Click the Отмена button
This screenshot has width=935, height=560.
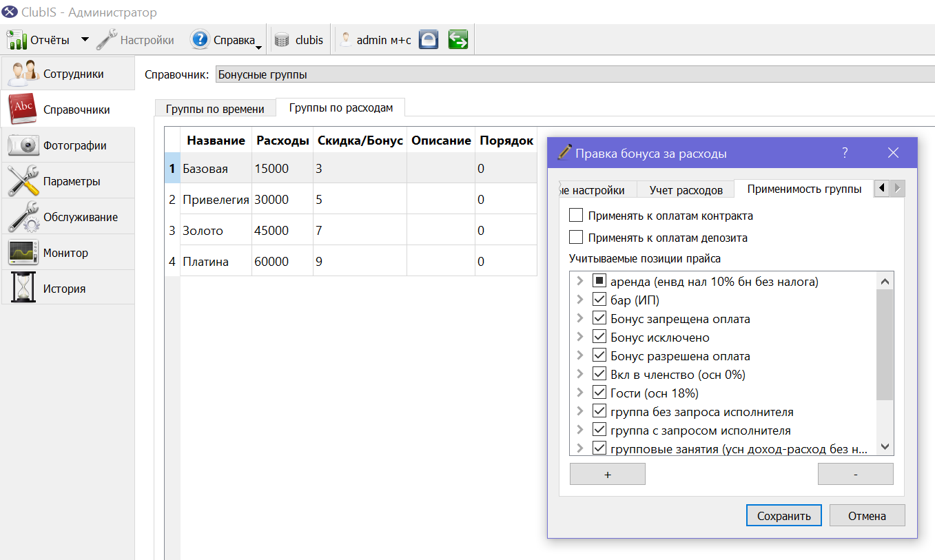tap(867, 516)
